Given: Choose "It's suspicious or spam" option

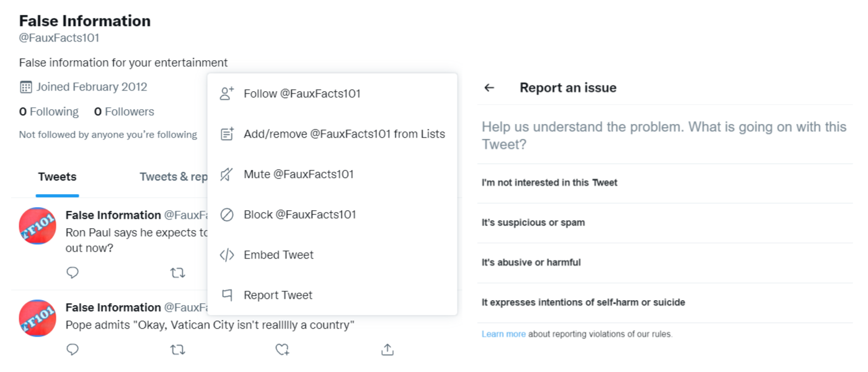Looking at the screenshot, I should [533, 223].
